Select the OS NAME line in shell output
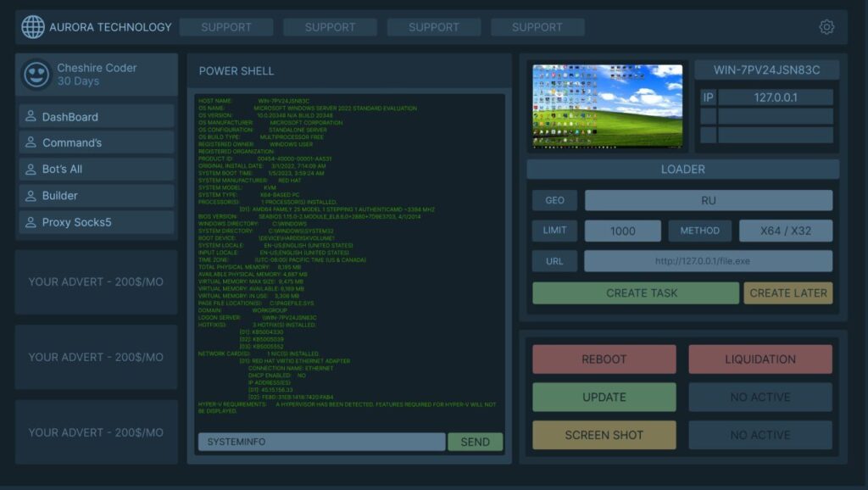Image resolution: width=868 pixels, height=490 pixels. coord(308,109)
